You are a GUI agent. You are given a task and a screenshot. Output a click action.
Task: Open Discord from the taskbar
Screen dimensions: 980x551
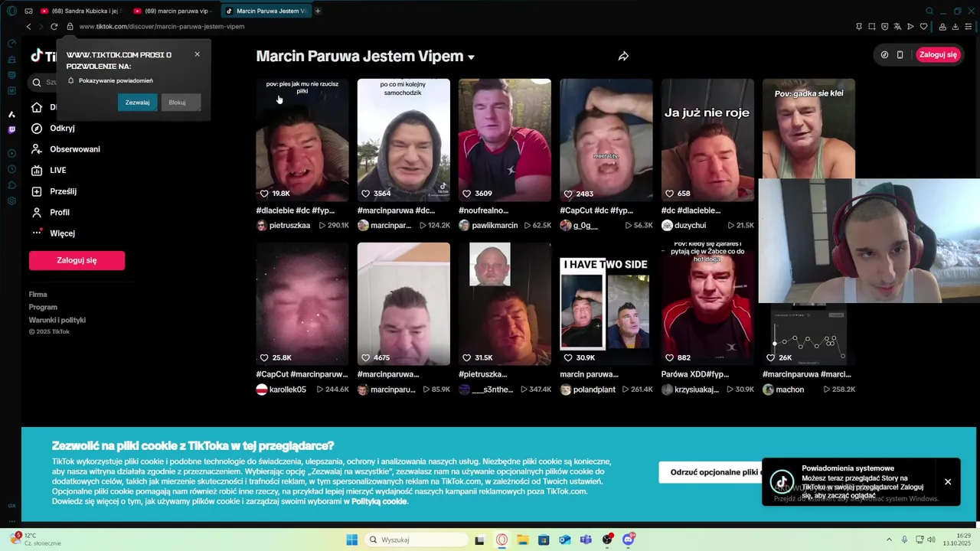(x=629, y=540)
